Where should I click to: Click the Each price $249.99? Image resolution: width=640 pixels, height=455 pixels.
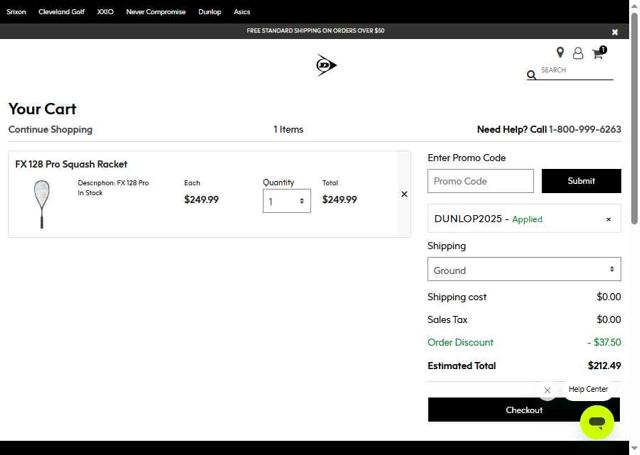pos(201,200)
